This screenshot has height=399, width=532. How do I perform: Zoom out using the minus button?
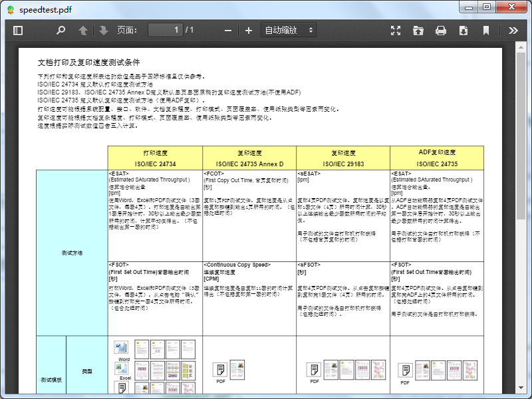(228, 31)
